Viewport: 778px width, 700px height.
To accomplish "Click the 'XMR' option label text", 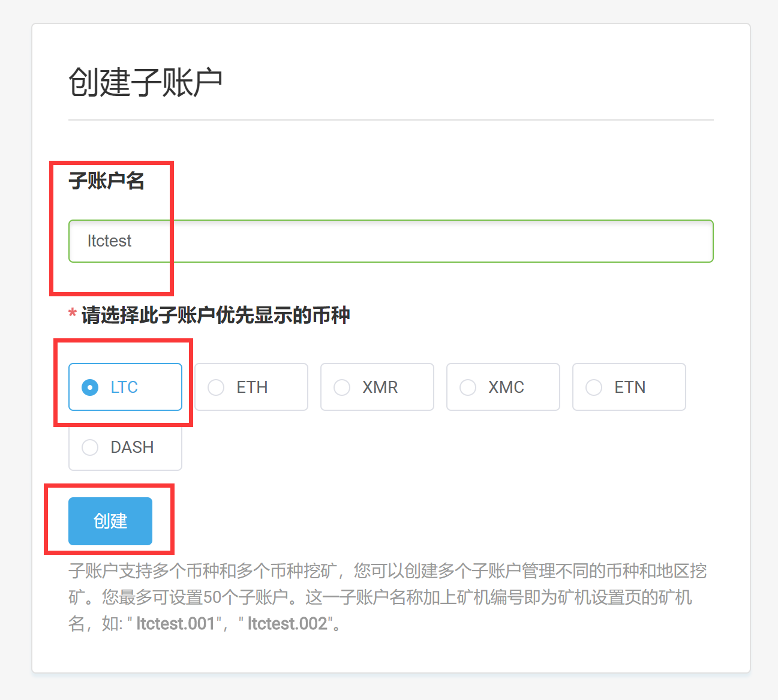I will (x=380, y=387).
